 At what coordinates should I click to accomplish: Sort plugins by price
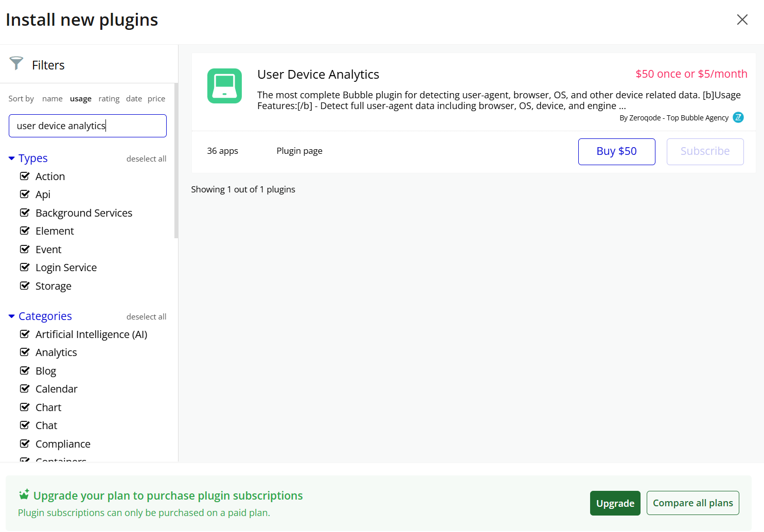156,99
